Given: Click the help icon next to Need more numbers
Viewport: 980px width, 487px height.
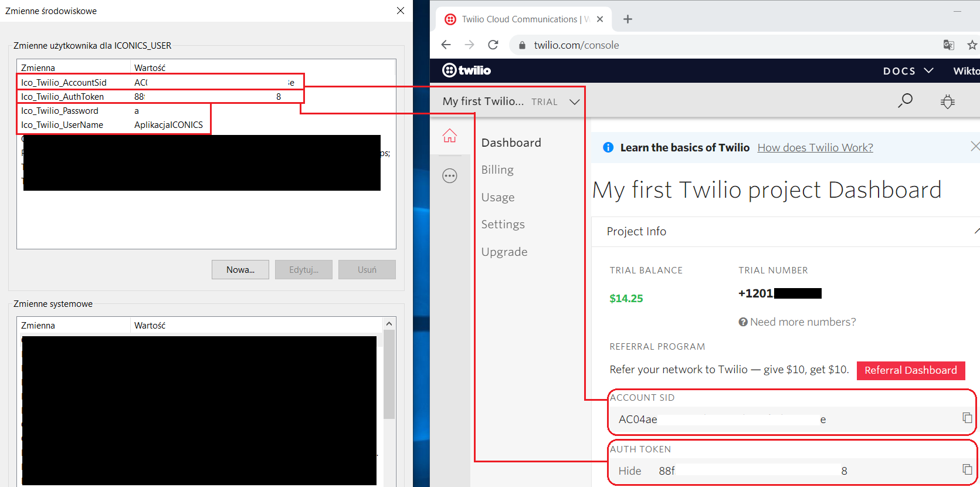Looking at the screenshot, I should [743, 322].
